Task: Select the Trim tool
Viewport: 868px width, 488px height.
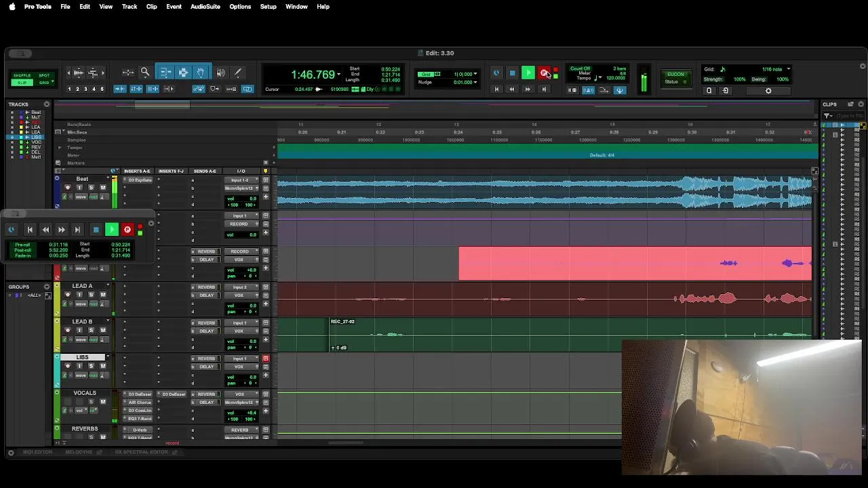Action: click(165, 73)
